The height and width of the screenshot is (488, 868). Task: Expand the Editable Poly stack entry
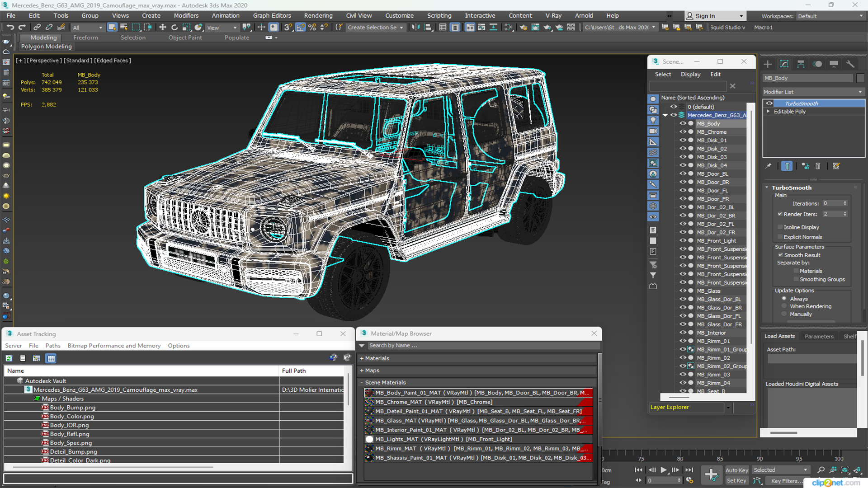coord(768,111)
